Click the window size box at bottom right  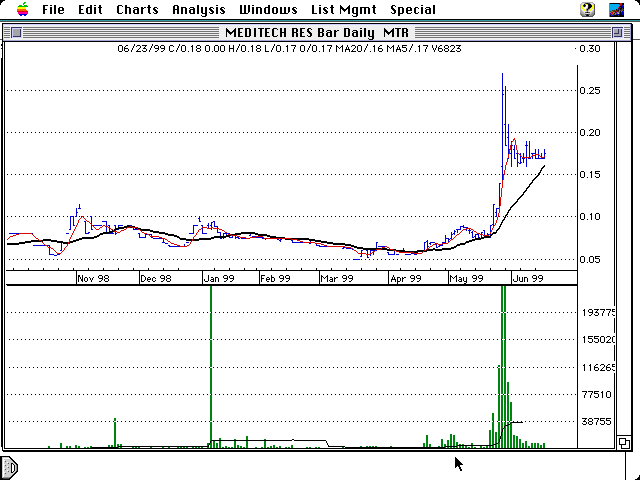click(623, 442)
